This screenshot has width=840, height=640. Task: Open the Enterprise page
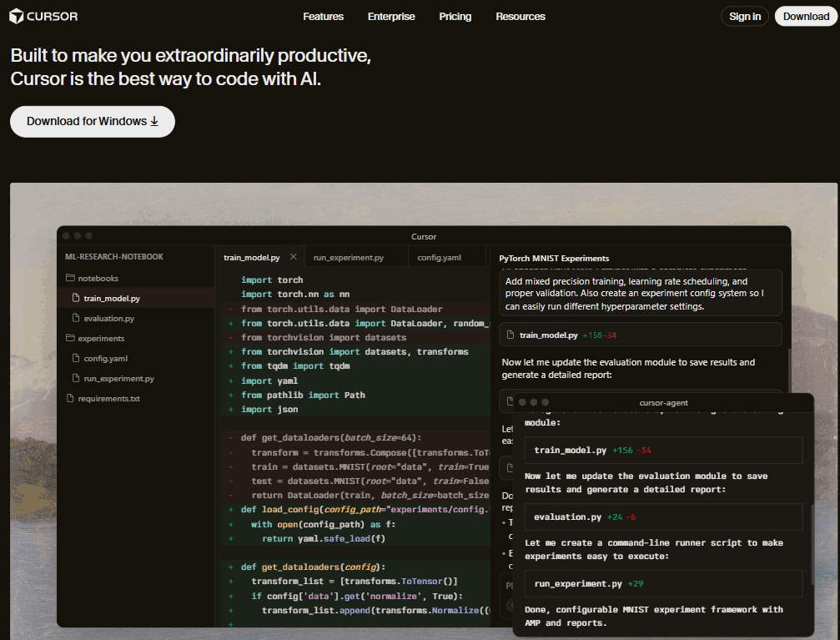point(391,17)
